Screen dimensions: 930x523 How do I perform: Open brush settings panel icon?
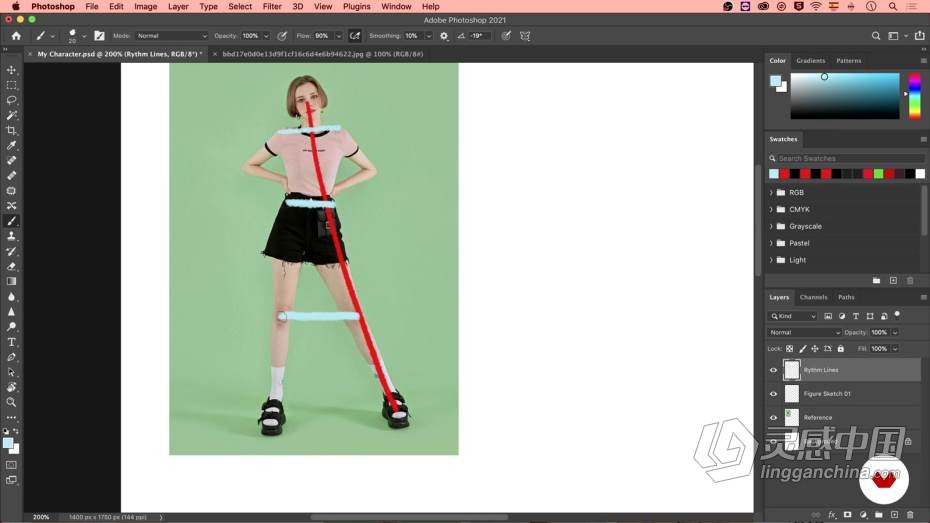coord(99,36)
